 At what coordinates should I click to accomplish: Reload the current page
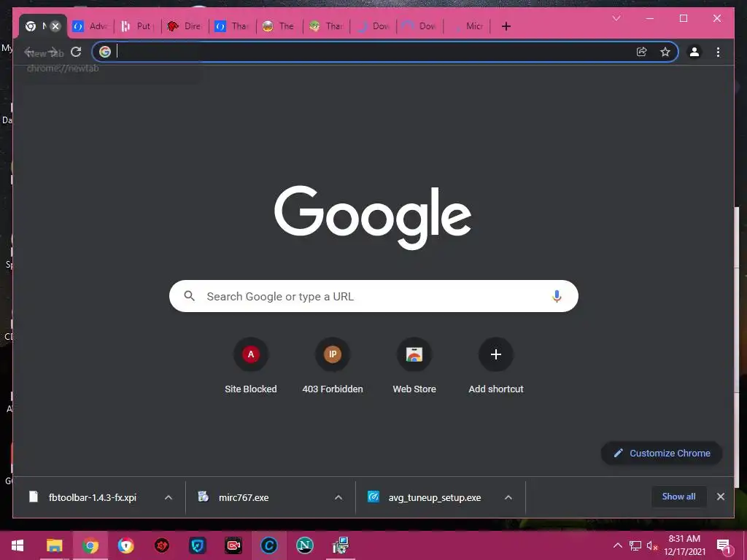[76, 52]
